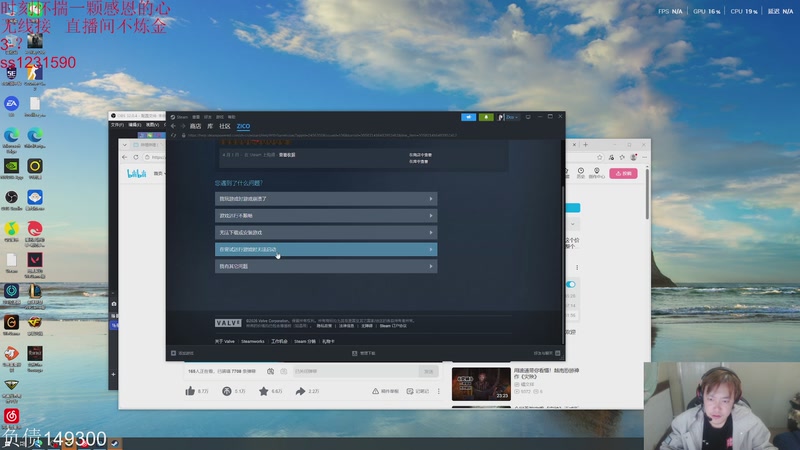Open 管理下载 in Steam bottom bar
The height and width of the screenshot is (450, 800).
pos(364,353)
